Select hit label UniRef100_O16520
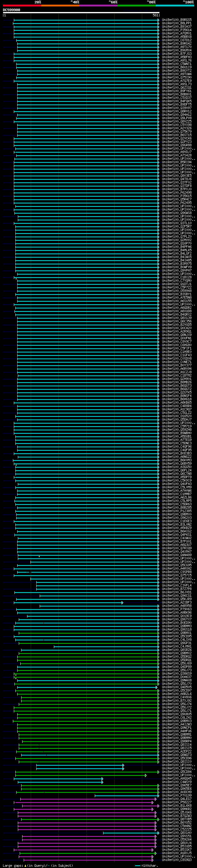The image size is (197, 868). [x=176, y=416]
